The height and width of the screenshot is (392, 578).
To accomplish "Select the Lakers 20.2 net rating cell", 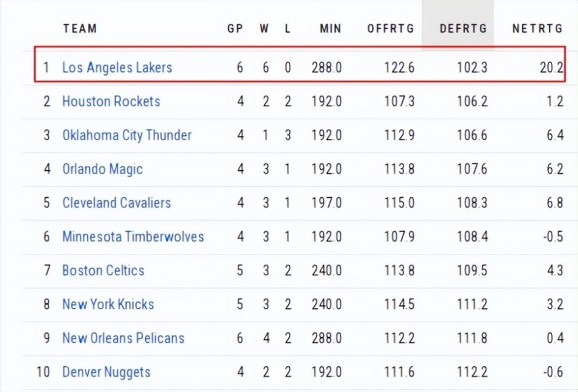I will point(552,68).
